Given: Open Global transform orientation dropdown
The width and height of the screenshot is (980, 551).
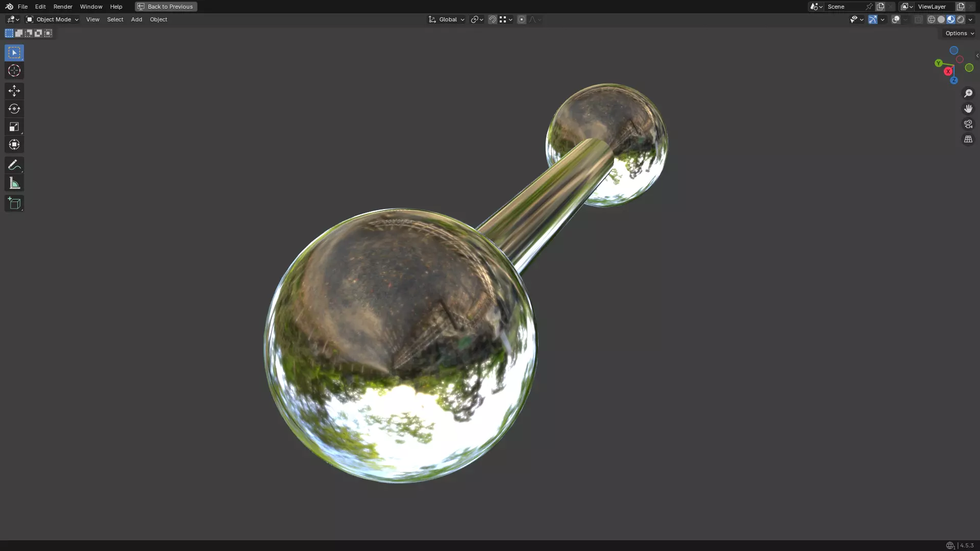Looking at the screenshot, I should click(447, 19).
